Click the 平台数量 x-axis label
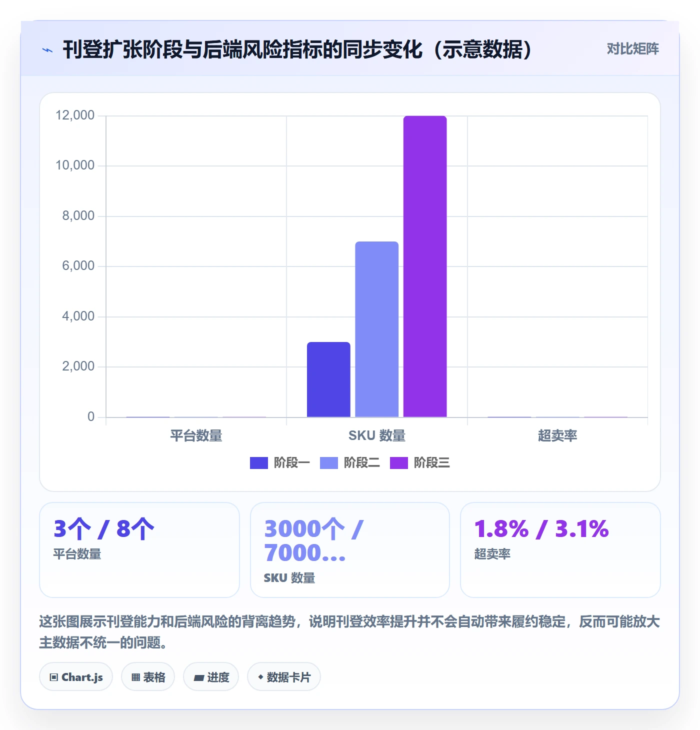Image resolution: width=700 pixels, height=730 pixels. tap(196, 436)
